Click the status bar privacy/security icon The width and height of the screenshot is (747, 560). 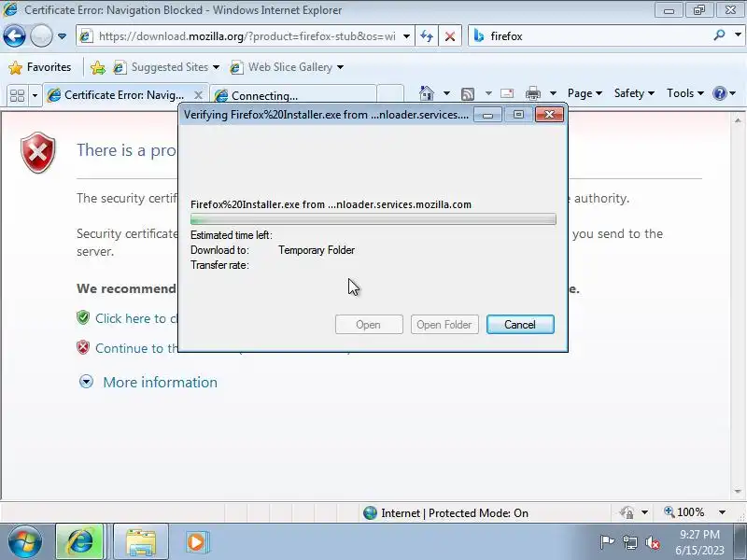[627, 512]
